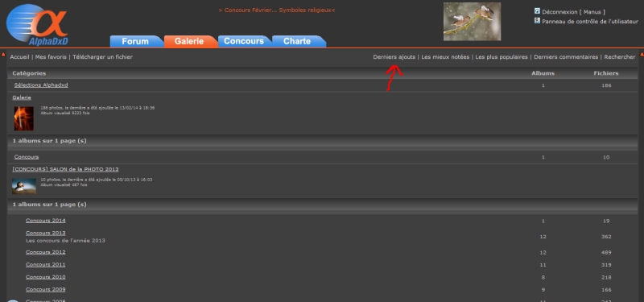Select the Galerie tab

[x=190, y=42]
